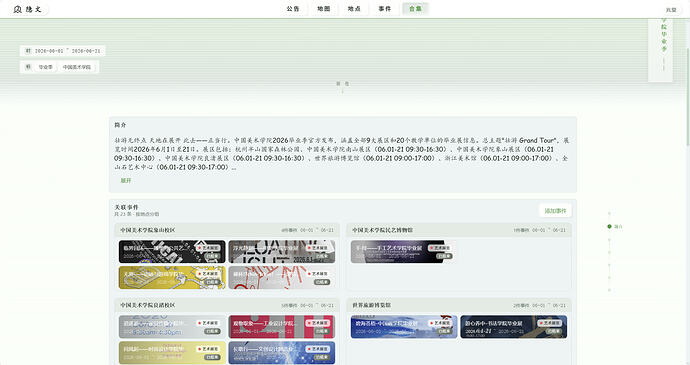This screenshot has height=365, width=690.
Task: Open the 世界旅游博览馆 group header
Action: [459, 305]
